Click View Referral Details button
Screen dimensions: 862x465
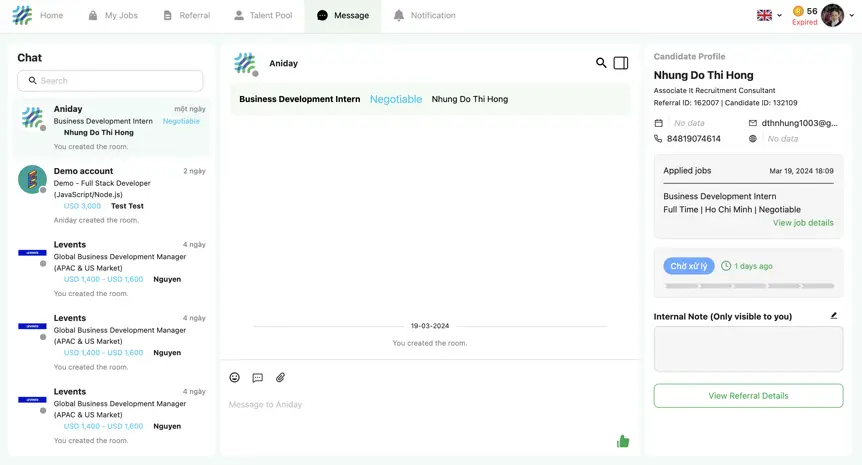(748, 396)
